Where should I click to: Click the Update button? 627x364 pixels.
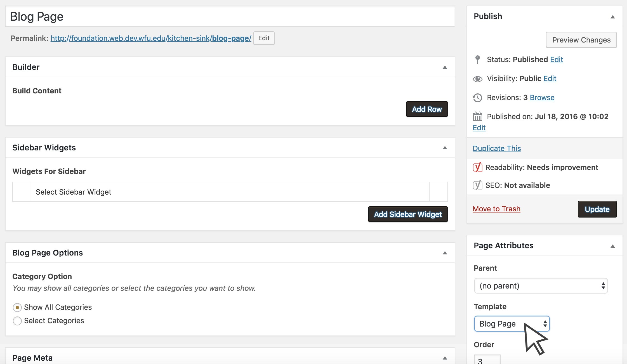tap(597, 209)
